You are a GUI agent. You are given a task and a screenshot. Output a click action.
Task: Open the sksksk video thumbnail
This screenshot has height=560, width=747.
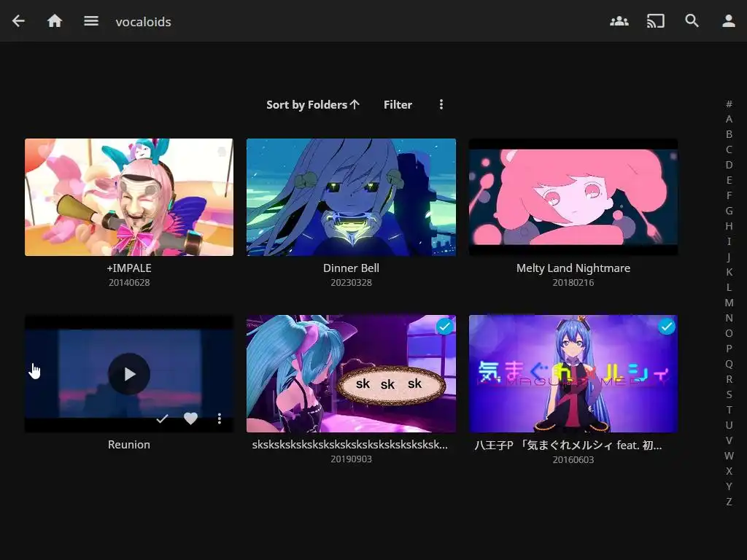click(x=351, y=374)
